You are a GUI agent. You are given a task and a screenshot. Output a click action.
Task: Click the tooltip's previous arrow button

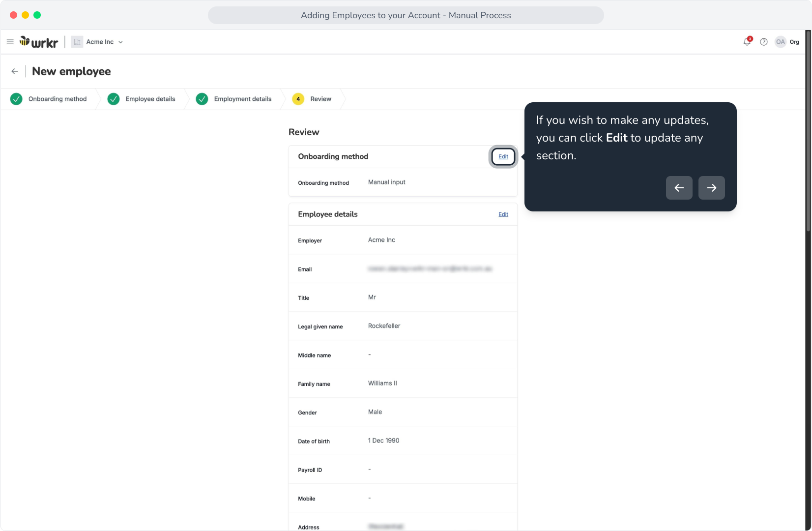(x=679, y=188)
